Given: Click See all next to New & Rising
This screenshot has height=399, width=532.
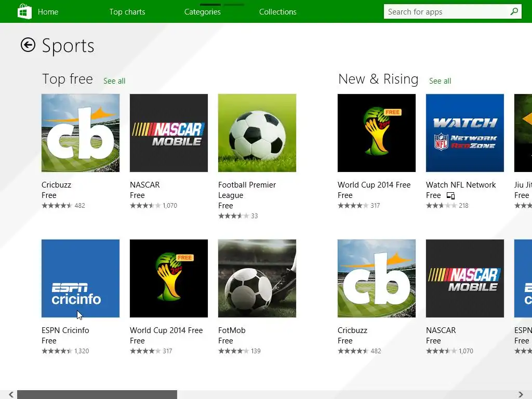Looking at the screenshot, I should click(440, 81).
